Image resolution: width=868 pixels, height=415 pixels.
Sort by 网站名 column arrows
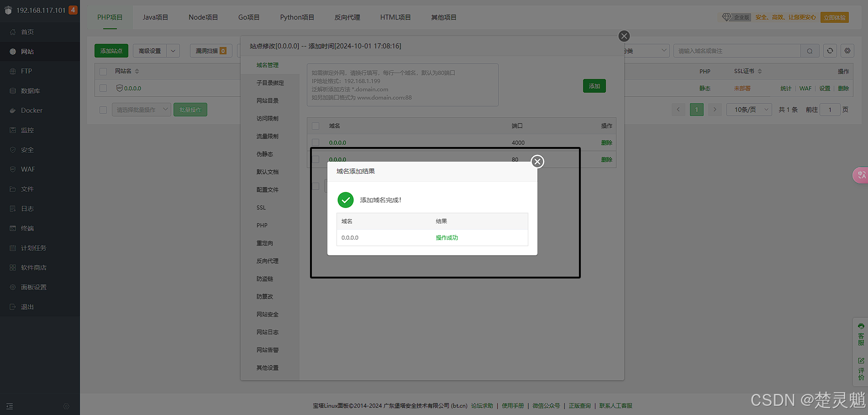137,71
